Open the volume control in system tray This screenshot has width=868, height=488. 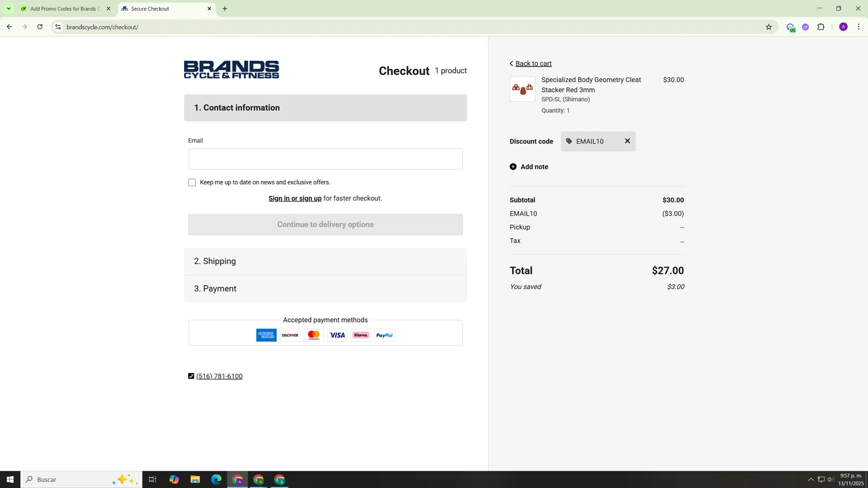[x=831, y=479]
